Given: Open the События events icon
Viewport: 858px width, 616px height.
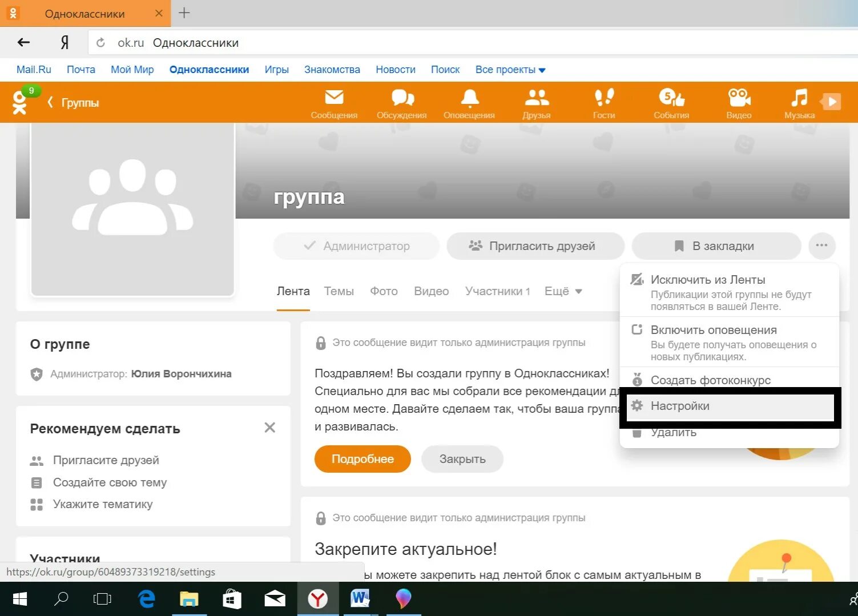Looking at the screenshot, I should click(671, 103).
